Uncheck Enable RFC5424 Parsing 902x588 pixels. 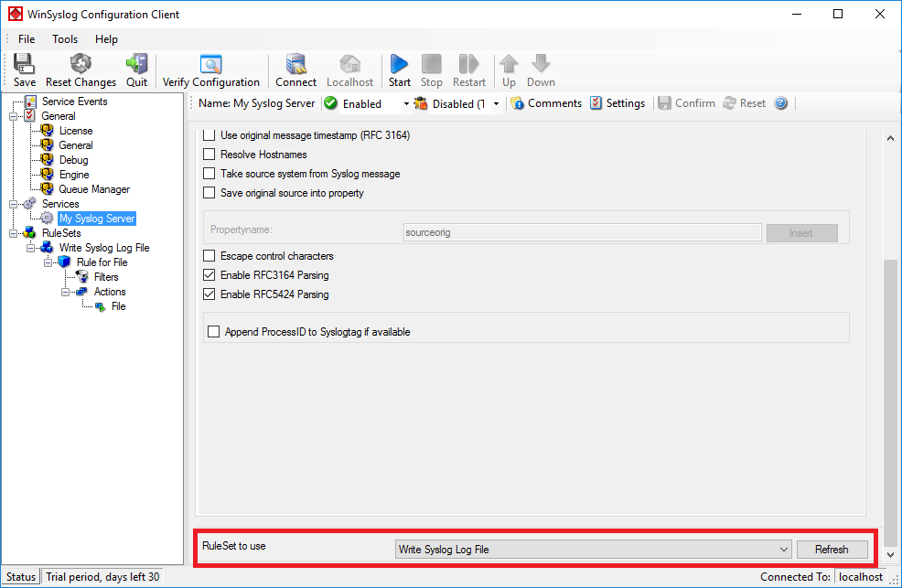coord(209,294)
